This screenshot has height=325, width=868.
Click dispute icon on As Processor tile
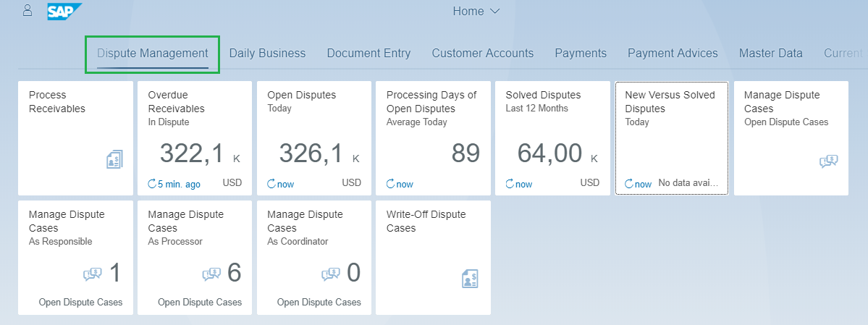[x=212, y=274]
